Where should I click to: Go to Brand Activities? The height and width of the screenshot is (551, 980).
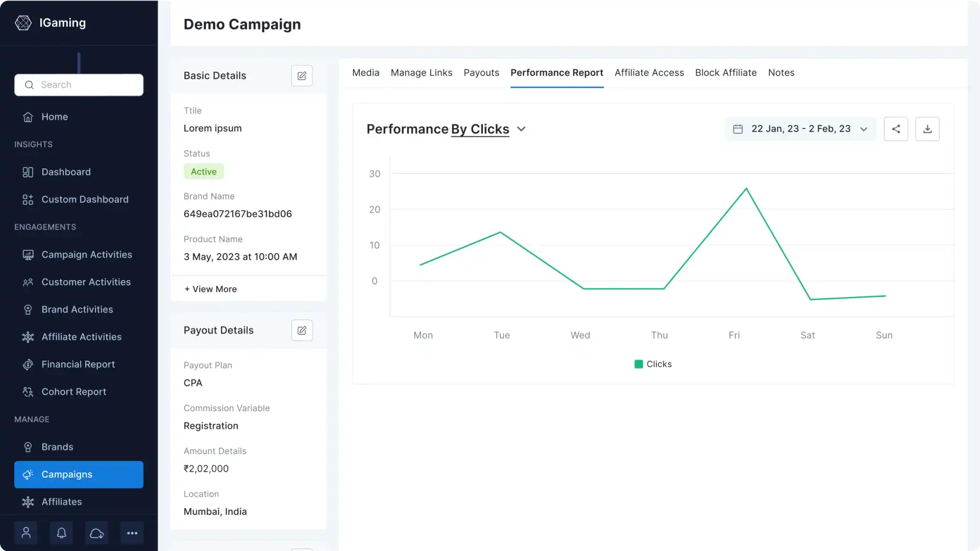(79, 310)
